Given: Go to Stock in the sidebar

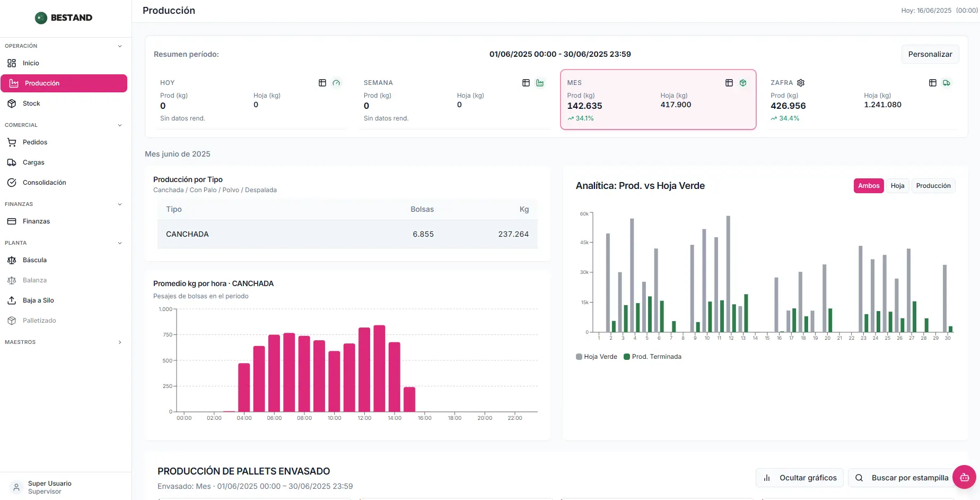Looking at the screenshot, I should pyautogui.click(x=31, y=104).
